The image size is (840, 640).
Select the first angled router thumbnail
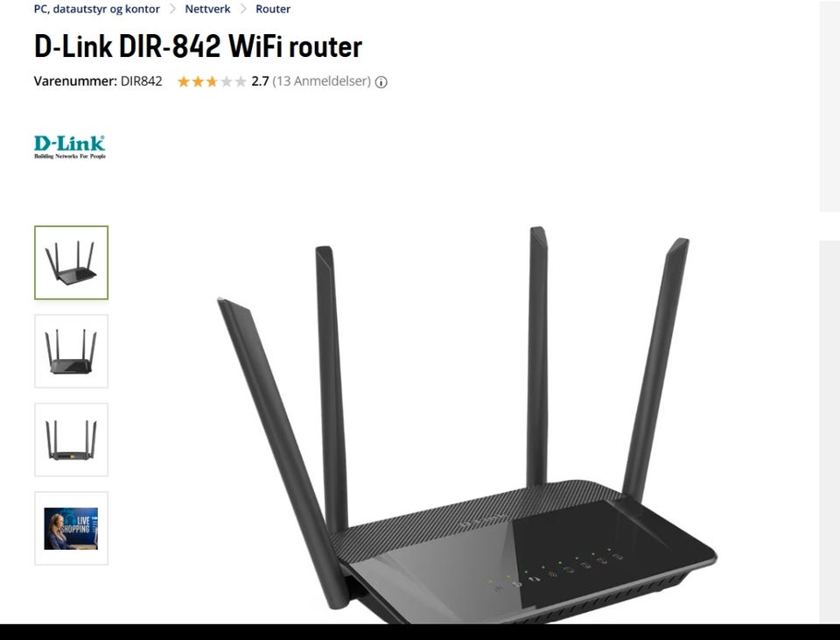click(71, 263)
